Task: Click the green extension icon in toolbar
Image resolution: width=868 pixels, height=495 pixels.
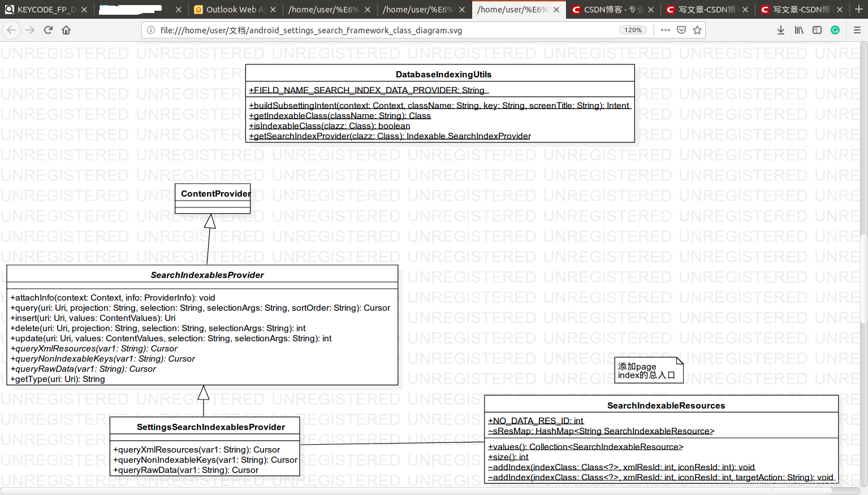Action: [835, 30]
